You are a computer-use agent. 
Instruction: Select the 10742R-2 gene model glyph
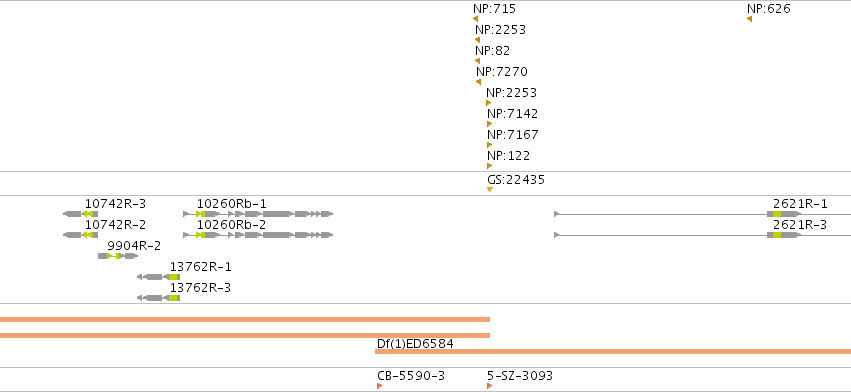coord(81,235)
